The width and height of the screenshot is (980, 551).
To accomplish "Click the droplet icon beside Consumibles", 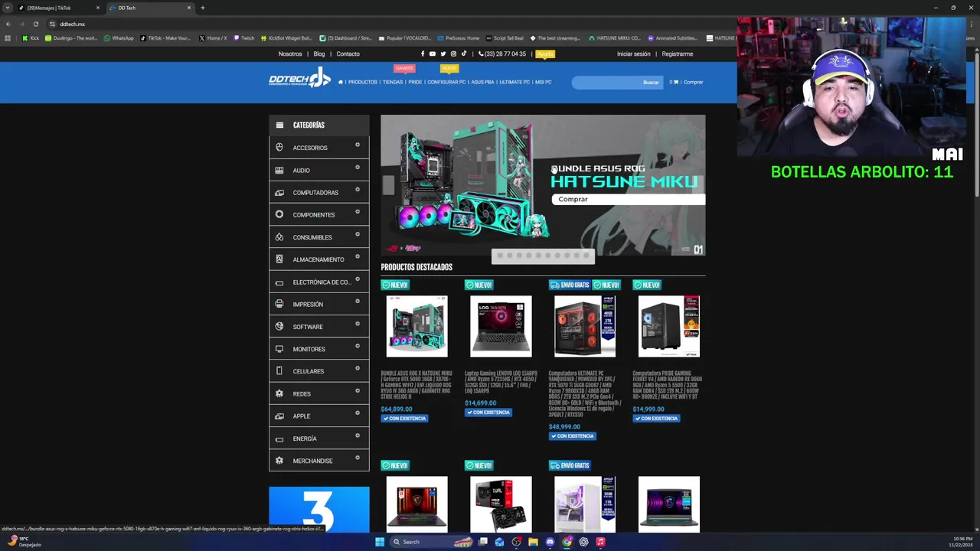I will click(279, 237).
